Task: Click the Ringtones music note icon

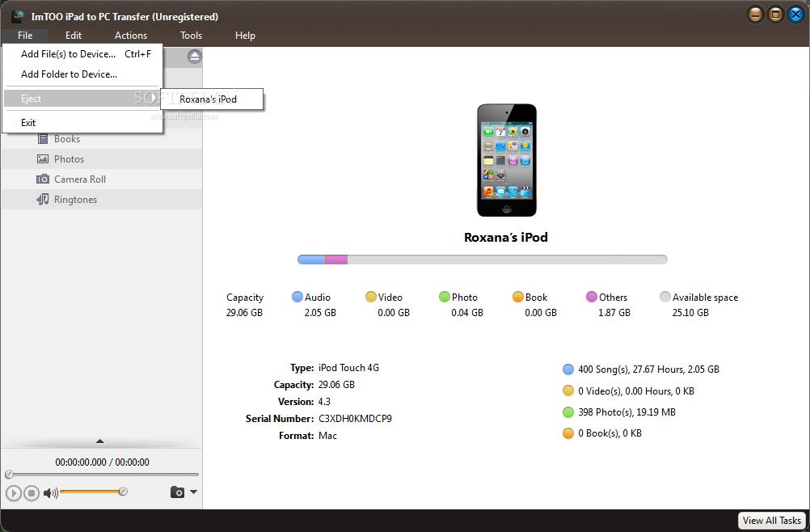Action: 43,200
